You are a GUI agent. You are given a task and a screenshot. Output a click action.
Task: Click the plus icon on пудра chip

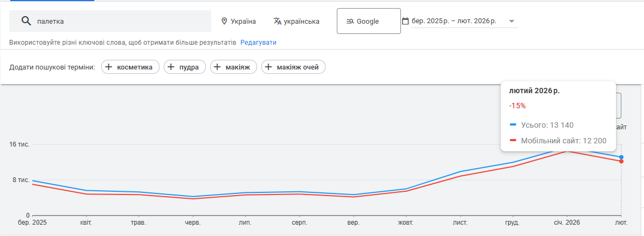click(x=171, y=67)
